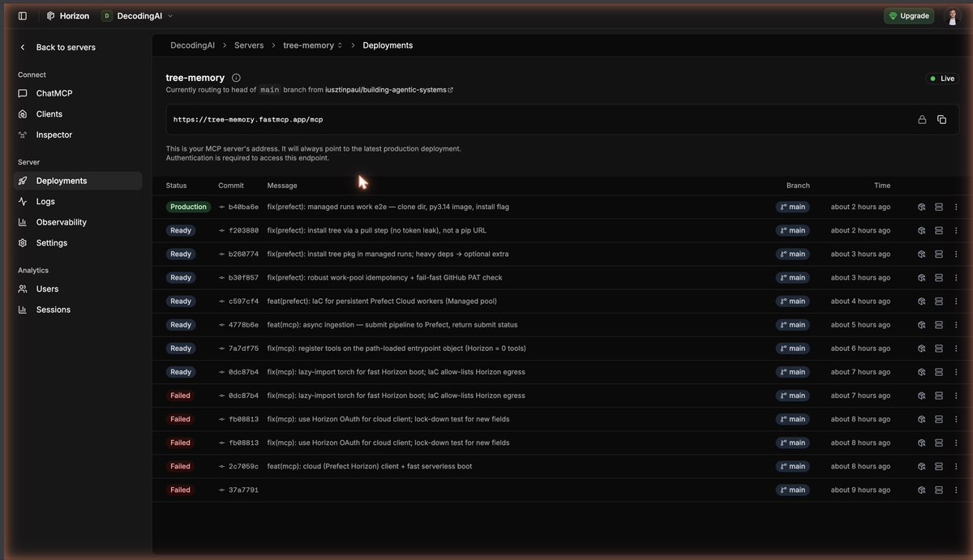The image size is (973, 560).
Task: Click the Upgrade button
Action: coord(909,15)
